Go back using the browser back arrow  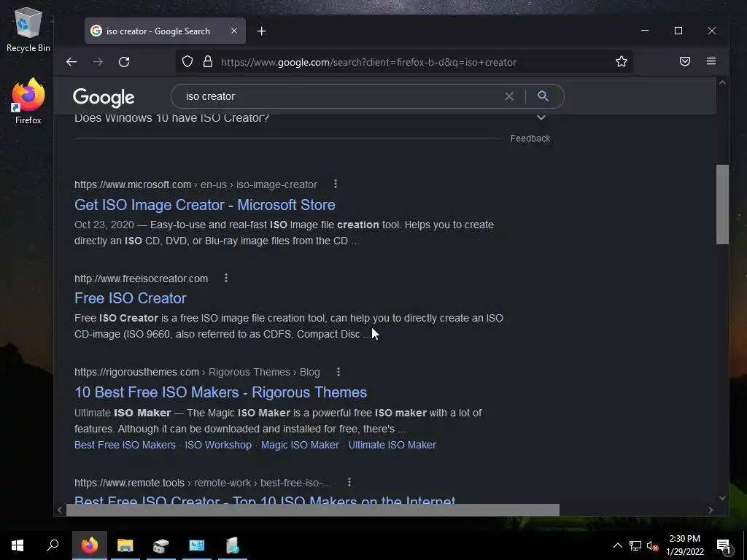pos(71,62)
